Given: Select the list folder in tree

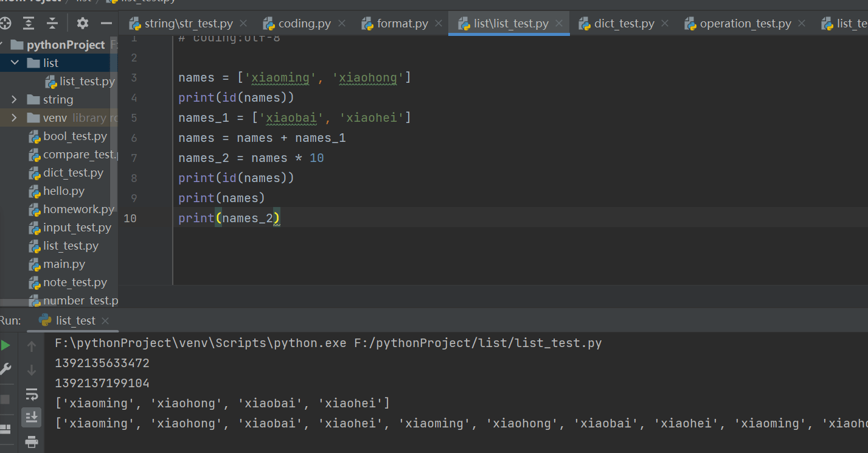Looking at the screenshot, I should [x=51, y=63].
